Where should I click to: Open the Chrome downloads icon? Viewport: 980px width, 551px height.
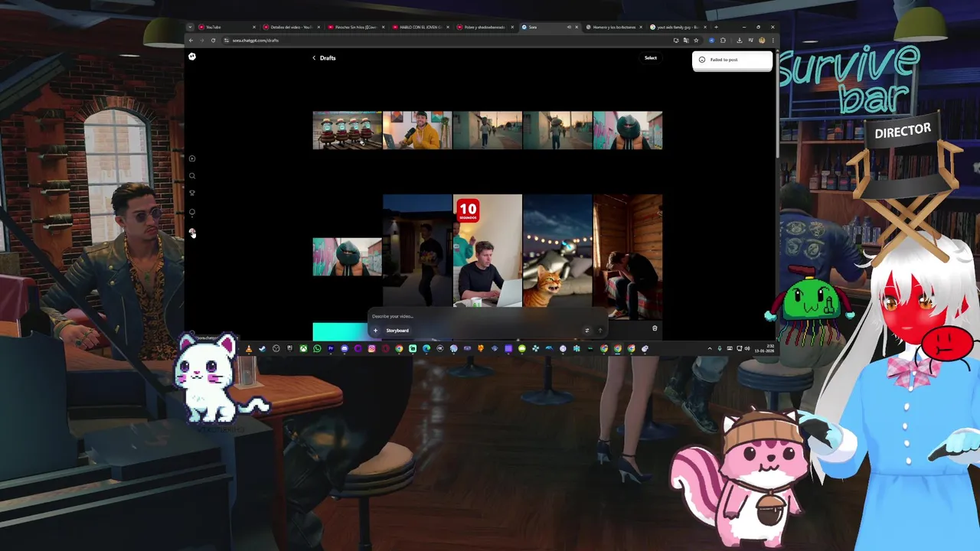pos(740,40)
